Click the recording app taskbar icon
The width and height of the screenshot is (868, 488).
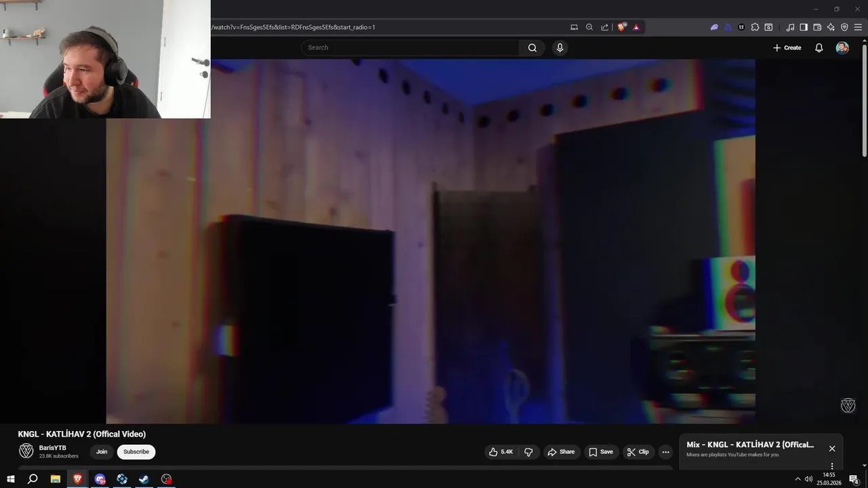tap(166, 479)
